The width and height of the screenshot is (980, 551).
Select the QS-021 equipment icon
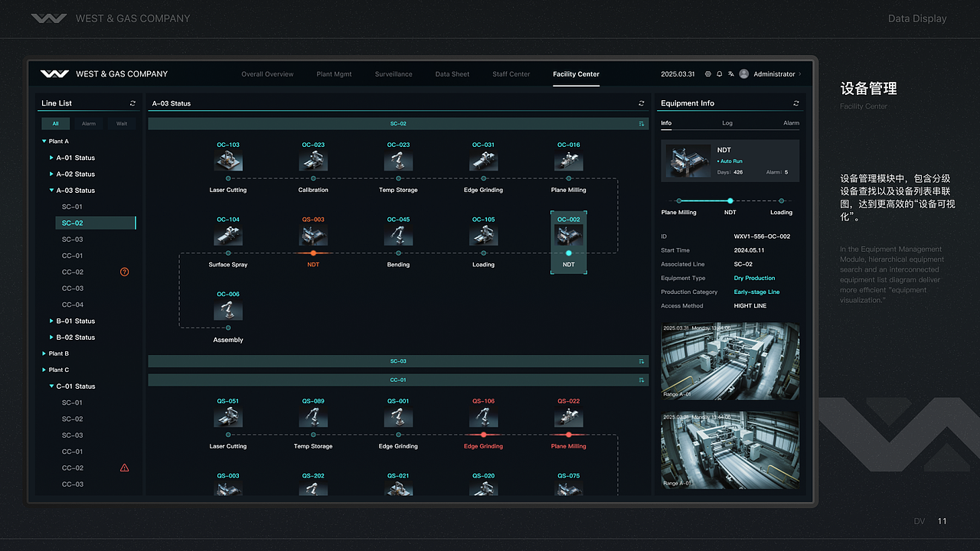pyautogui.click(x=398, y=488)
